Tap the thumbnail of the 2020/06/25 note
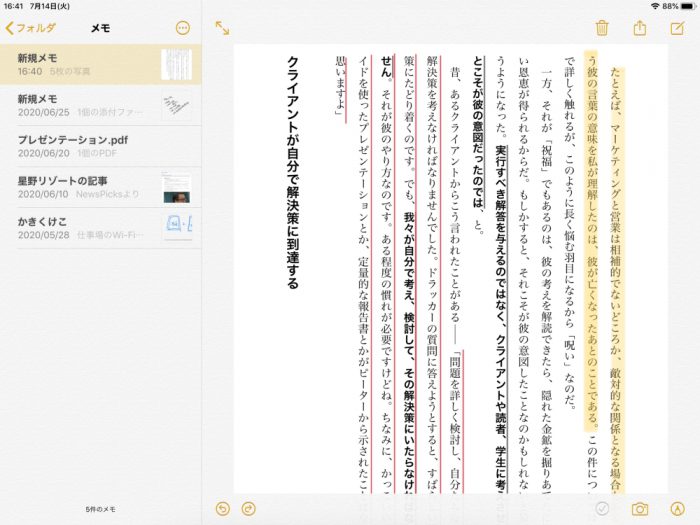Image resolution: width=700 pixels, height=525 pixels. [177, 105]
